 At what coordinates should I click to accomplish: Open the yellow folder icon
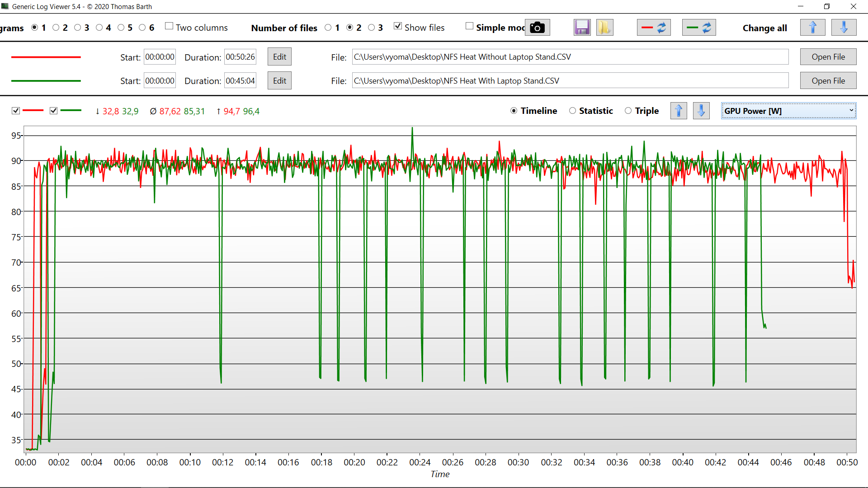click(x=604, y=28)
